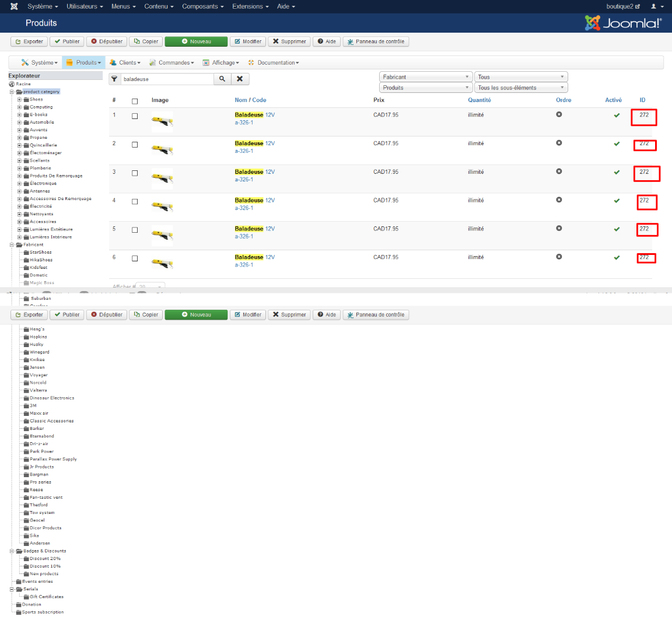Viewport: 672px width, 630px height.
Task: Open the Affichage submenu tab
Action: tap(220, 62)
